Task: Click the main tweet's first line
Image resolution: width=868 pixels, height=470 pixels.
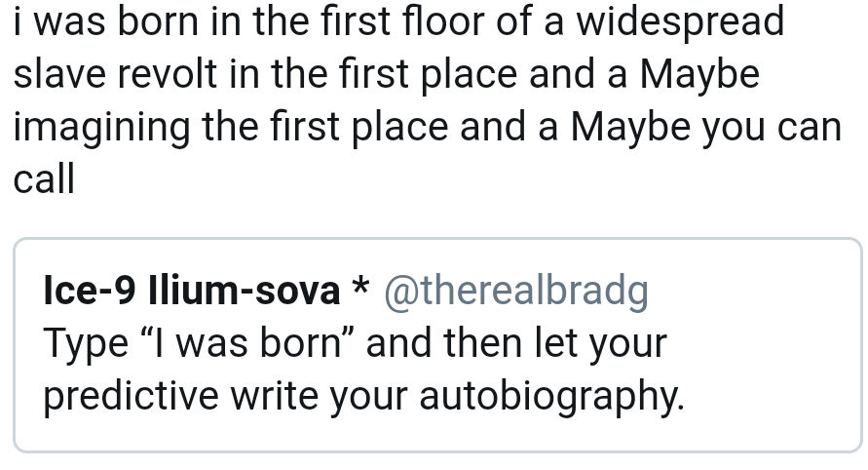Action: pyautogui.click(x=398, y=21)
